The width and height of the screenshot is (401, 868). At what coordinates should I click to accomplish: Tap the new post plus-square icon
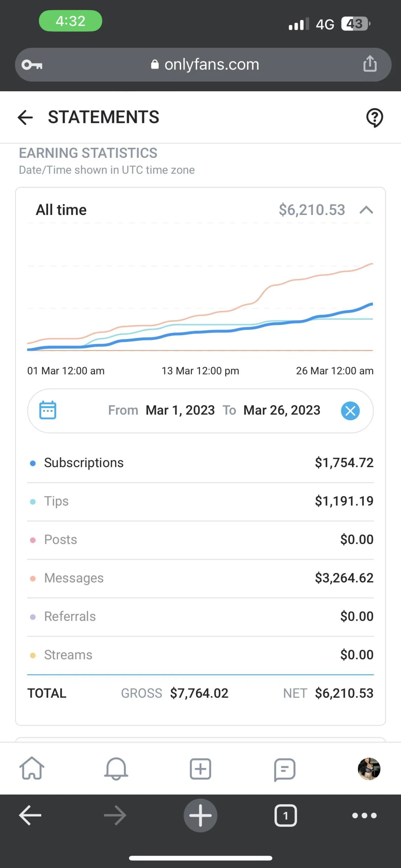200,769
